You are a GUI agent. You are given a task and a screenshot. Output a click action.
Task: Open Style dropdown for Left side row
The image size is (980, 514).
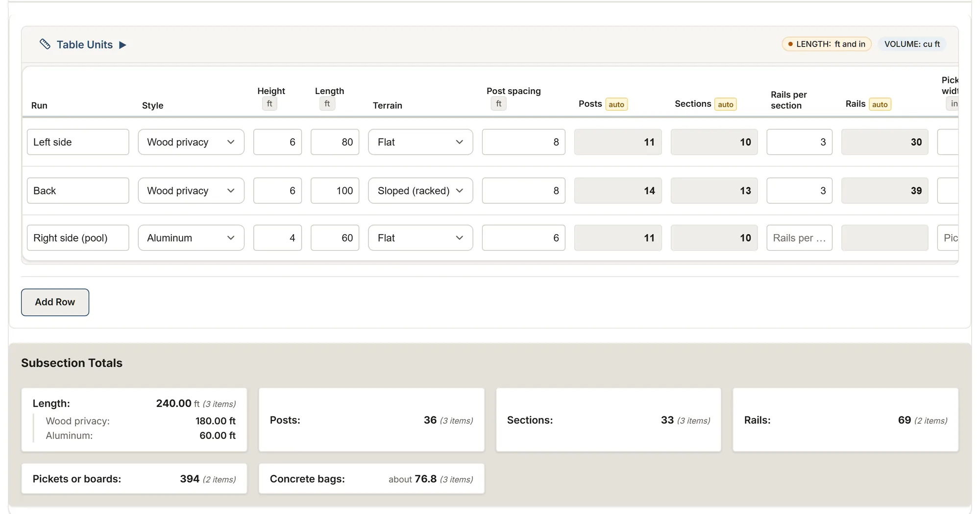(x=191, y=142)
